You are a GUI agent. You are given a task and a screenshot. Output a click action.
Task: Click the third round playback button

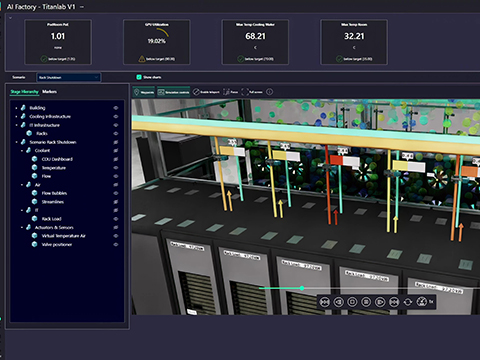pos(352,302)
